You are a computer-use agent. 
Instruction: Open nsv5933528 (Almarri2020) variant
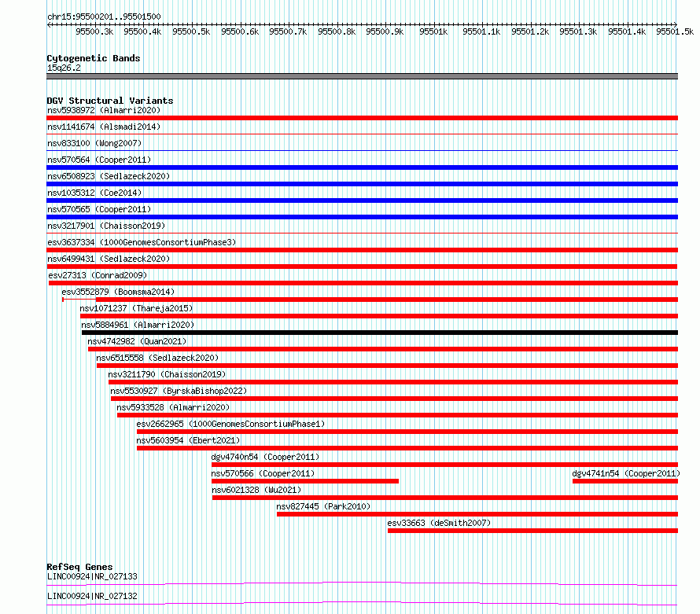173,407
